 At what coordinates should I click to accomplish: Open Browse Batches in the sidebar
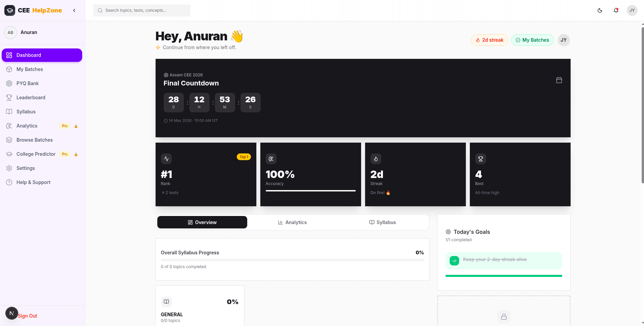[42, 140]
